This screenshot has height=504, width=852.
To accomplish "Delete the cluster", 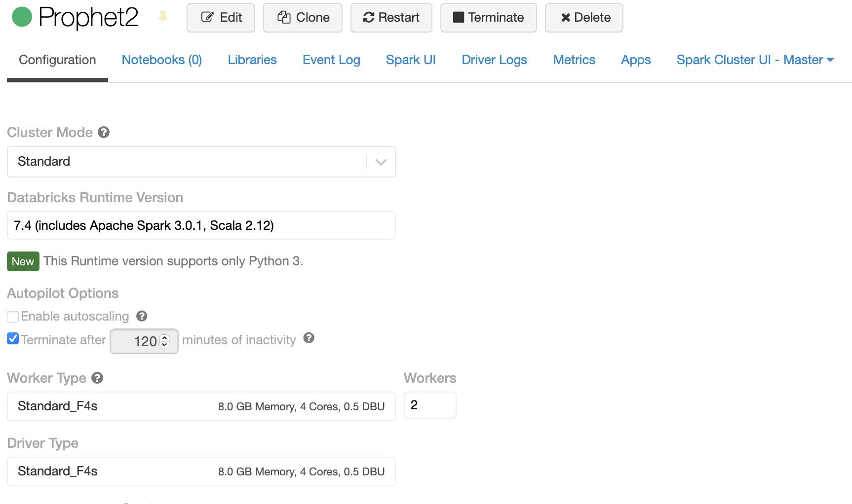I will [584, 18].
